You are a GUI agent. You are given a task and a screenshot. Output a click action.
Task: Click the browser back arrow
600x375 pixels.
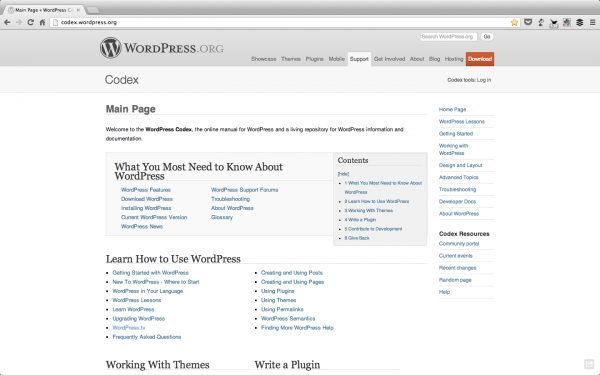(x=7, y=23)
